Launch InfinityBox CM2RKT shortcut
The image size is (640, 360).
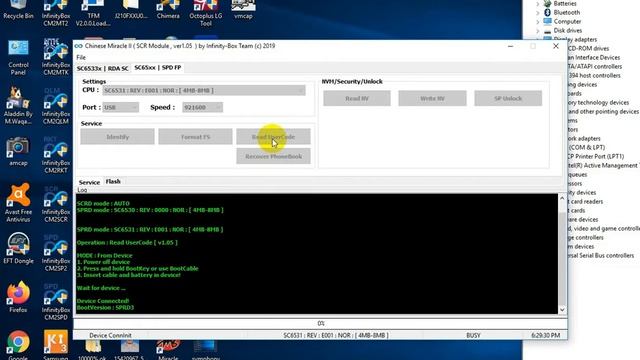click(x=56, y=156)
